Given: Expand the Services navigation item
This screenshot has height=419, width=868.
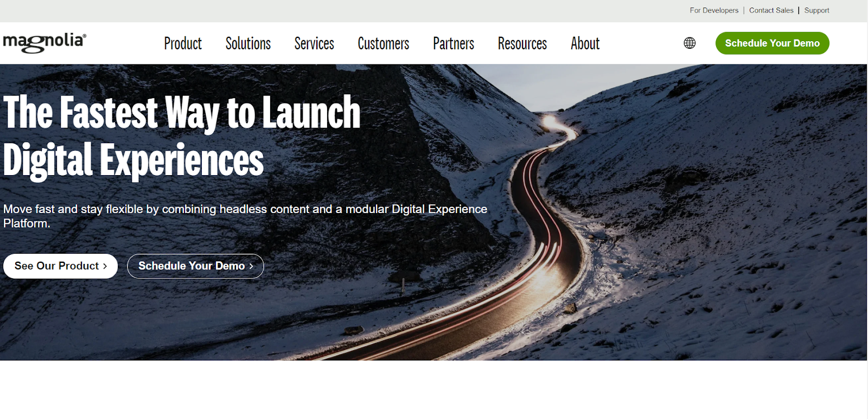Looking at the screenshot, I should click(x=314, y=43).
